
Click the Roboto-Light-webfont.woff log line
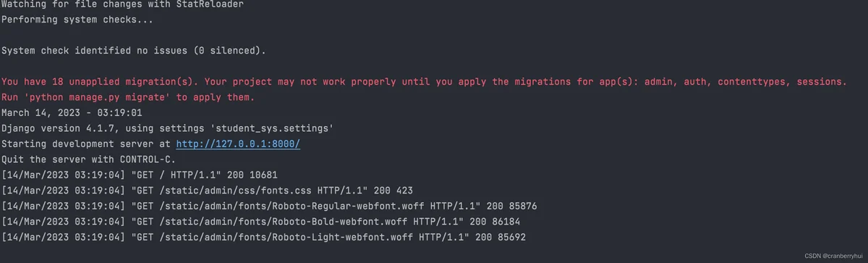[x=266, y=238]
